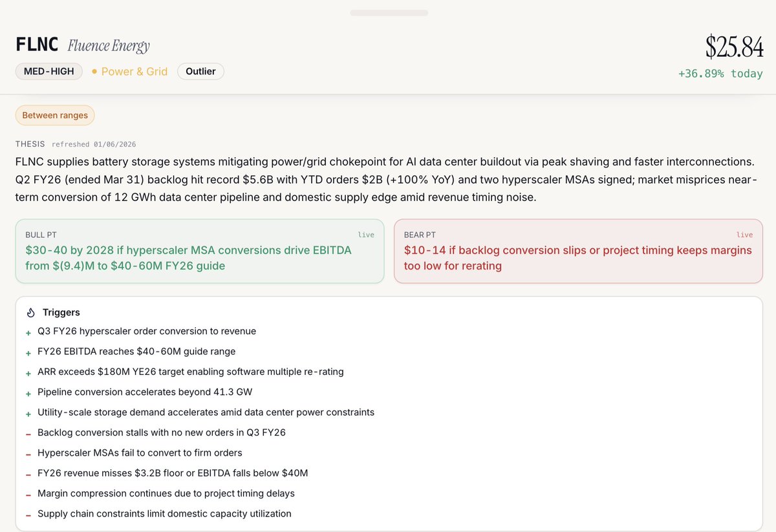Open the Bull PT card
The image size is (776, 532).
tap(200, 251)
